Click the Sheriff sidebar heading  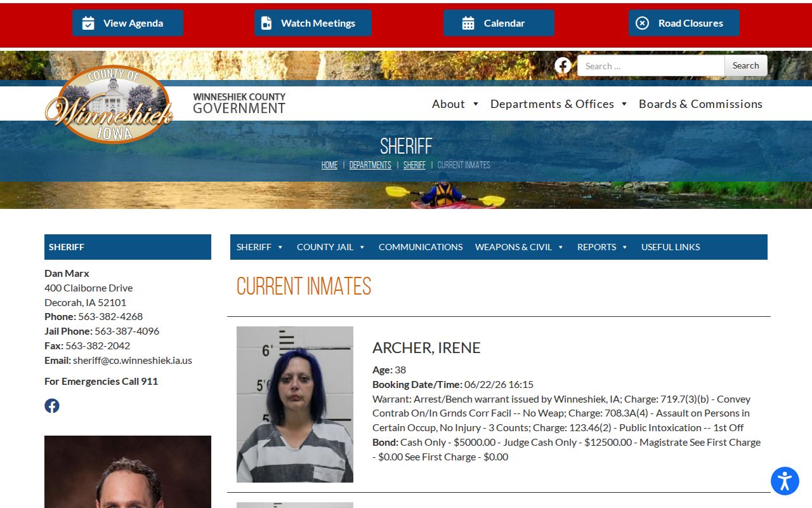coord(128,247)
